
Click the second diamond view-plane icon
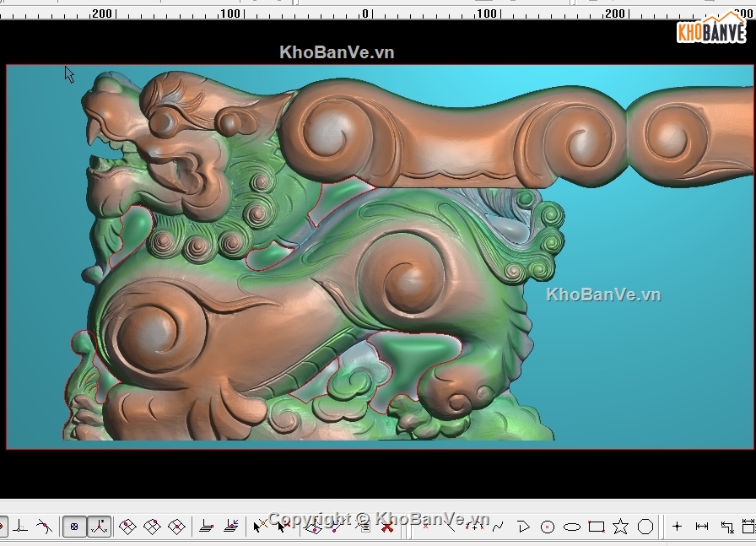pyautogui.click(x=153, y=527)
